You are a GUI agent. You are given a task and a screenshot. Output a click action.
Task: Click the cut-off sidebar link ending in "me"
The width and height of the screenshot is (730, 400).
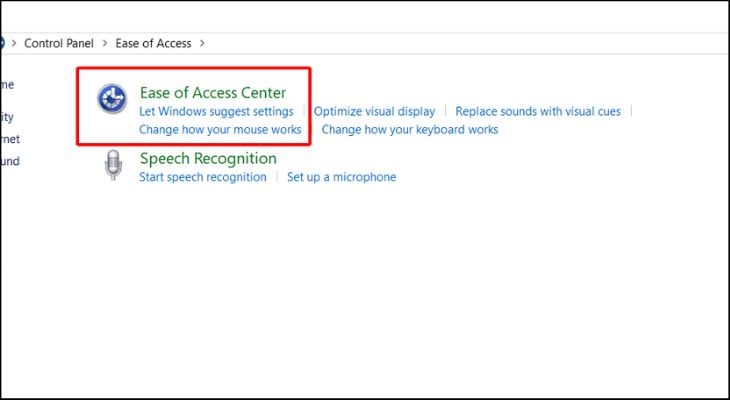(7, 84)
